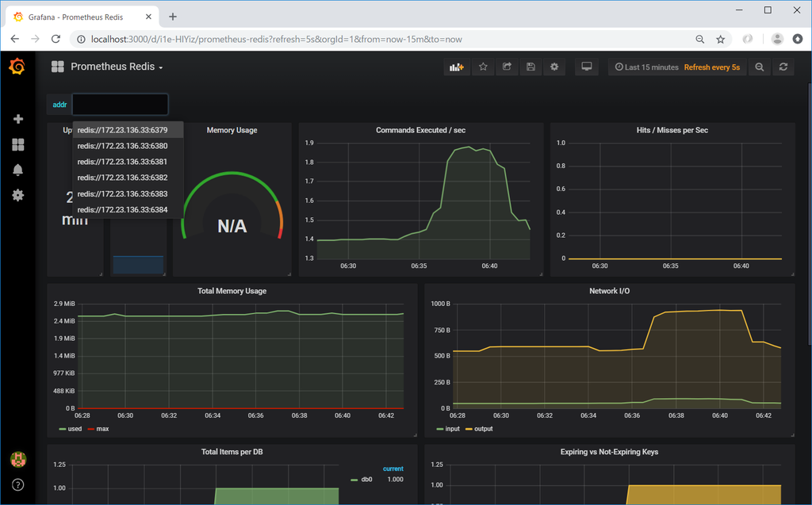Screen dimensions: 812x505
Task: Toggle the 'output' series in Network I/O legend
Action: (480, 429)
